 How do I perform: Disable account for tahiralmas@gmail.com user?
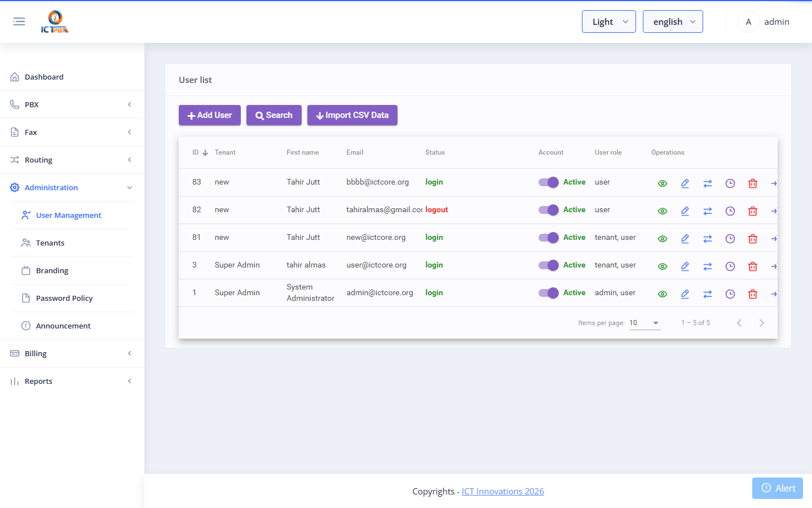coord(549,210)
